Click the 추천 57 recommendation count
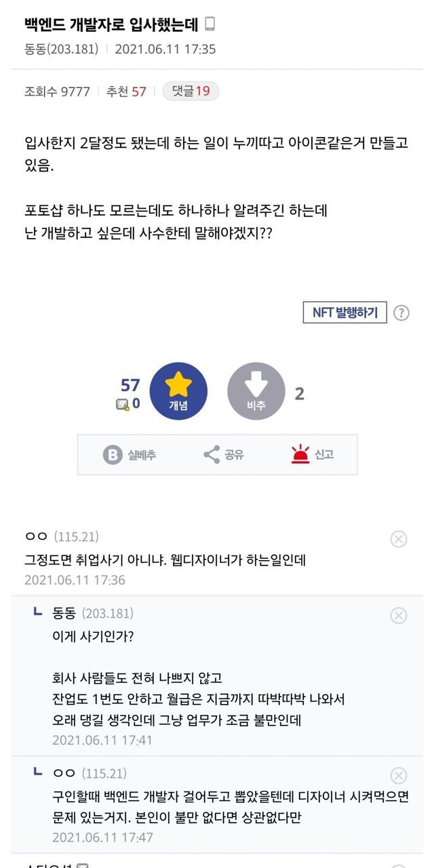 126,92
